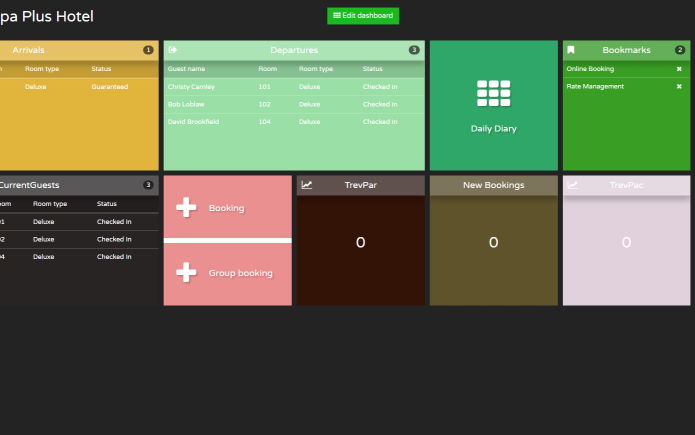Click the dark TrevPar tile title
Image resolution: width=695 pixels, height=435 pixels.
(x=360, y=185)
